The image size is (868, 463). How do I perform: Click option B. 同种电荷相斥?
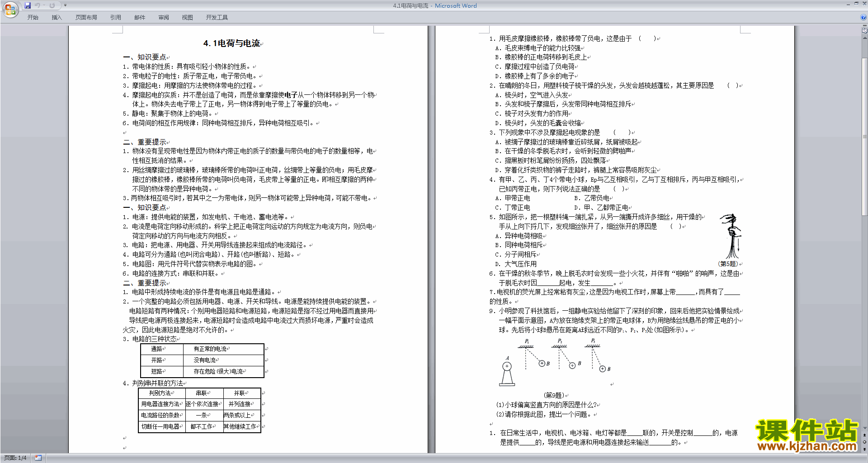[x=519, y=245]
